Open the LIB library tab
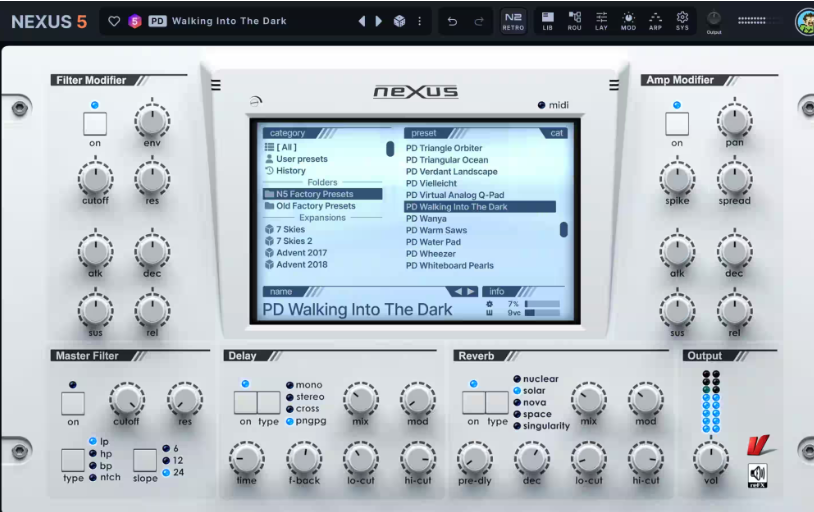This screenshot has height=512, width=814. tap(548, 21)
